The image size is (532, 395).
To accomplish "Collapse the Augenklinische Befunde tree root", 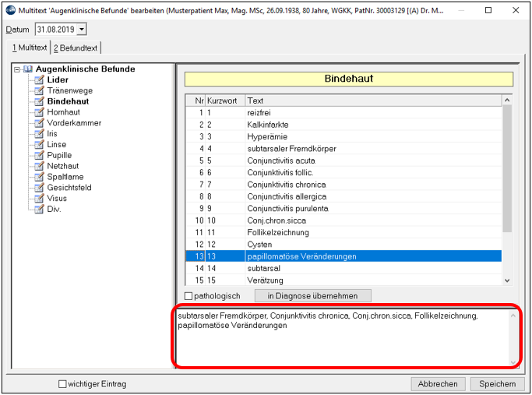I will coord(16,69).
